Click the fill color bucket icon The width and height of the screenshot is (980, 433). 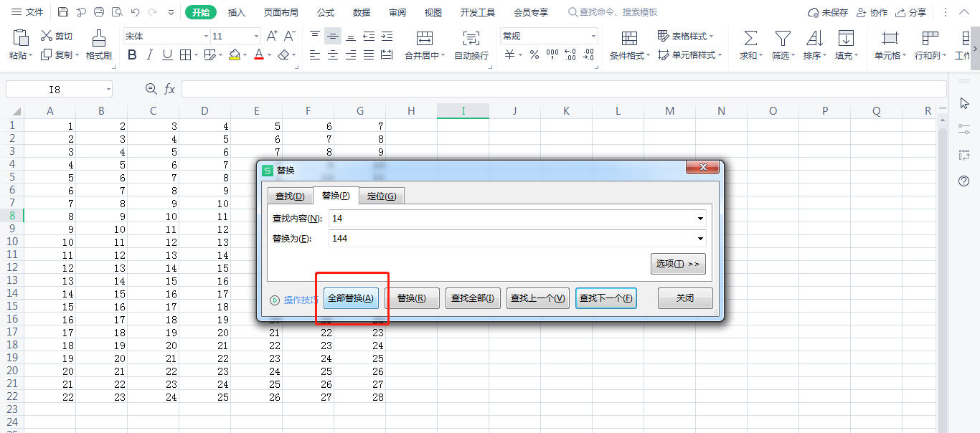pos(234,54)
